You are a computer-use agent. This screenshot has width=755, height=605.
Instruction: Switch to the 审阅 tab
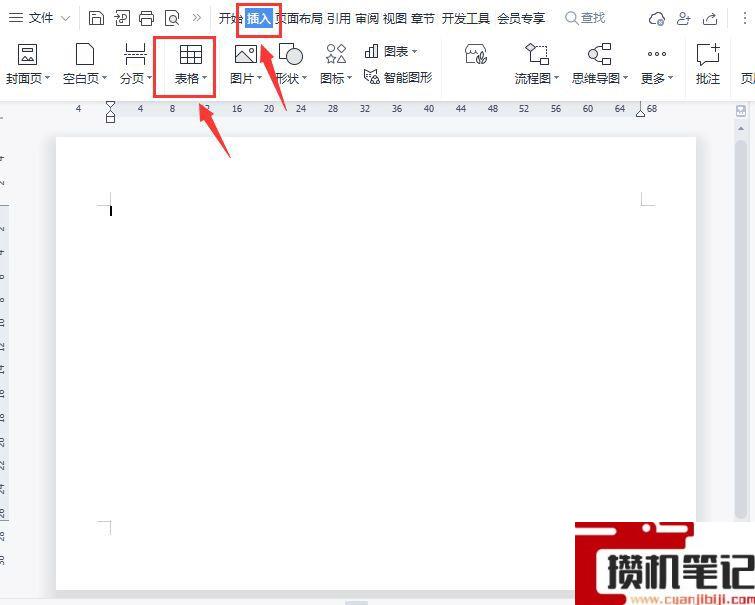coord(367,18)
